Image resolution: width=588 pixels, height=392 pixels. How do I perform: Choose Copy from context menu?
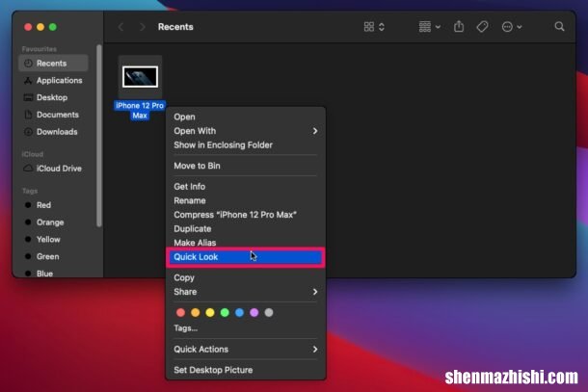coord(246,277)
